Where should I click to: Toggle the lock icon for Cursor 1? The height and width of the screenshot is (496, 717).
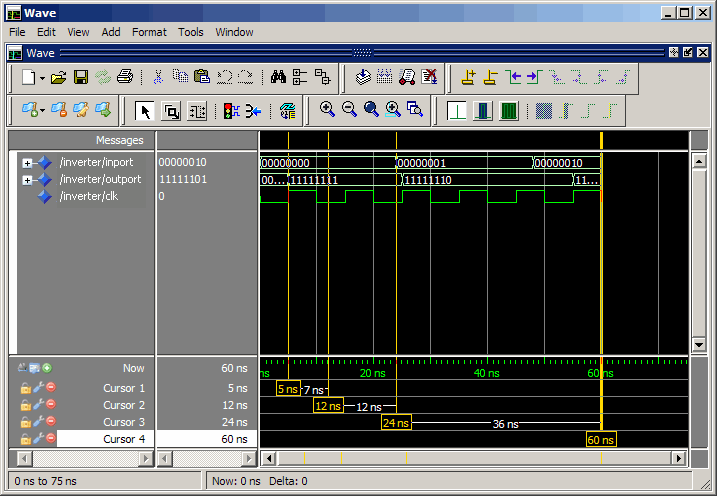point(26,388)
